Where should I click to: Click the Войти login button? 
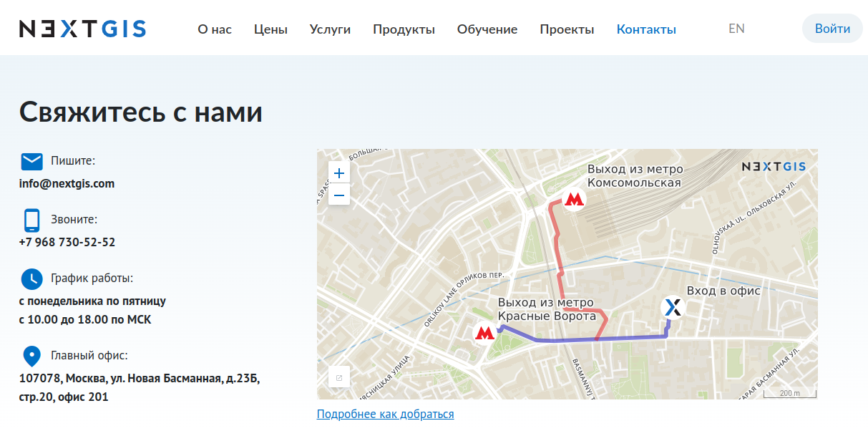(x=832, y=29)
